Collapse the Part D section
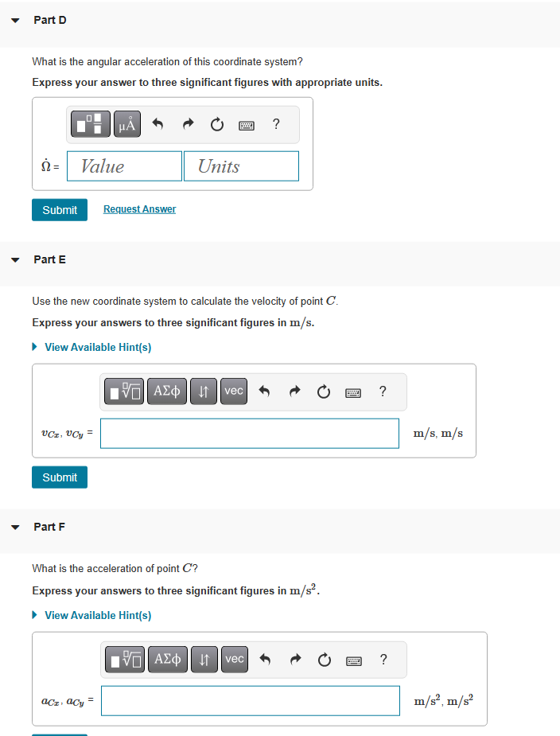 (x=14, y=20)
